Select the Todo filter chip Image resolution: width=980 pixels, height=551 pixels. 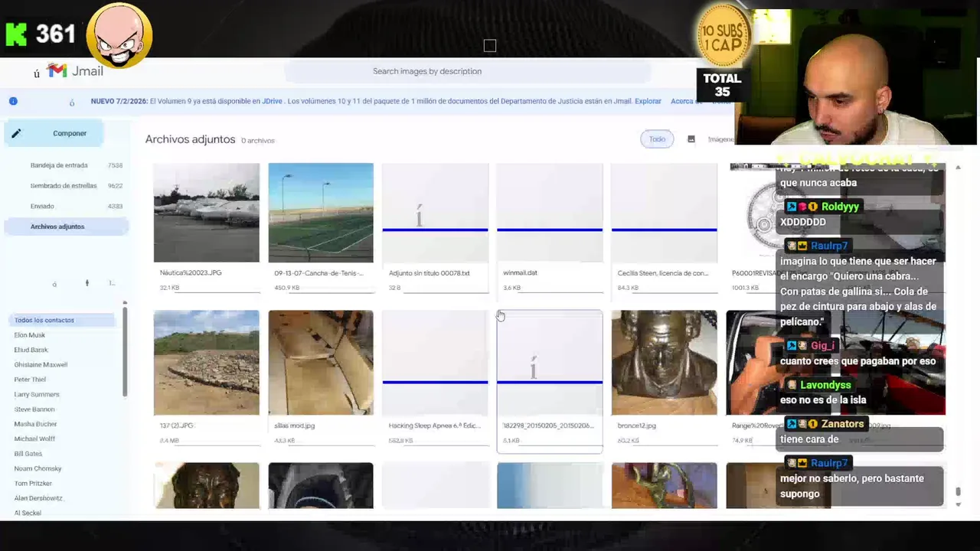[x=657, y=139]
